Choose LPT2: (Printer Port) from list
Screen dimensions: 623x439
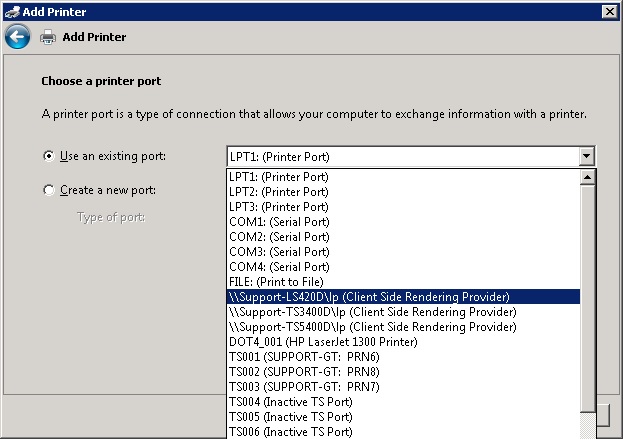[x=278, y=192]
